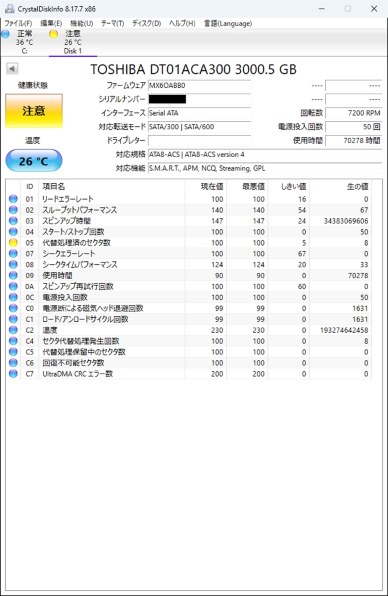
Task: Click the status icon for row C7 UltraDMA CRC
Action: pos(13,374)
